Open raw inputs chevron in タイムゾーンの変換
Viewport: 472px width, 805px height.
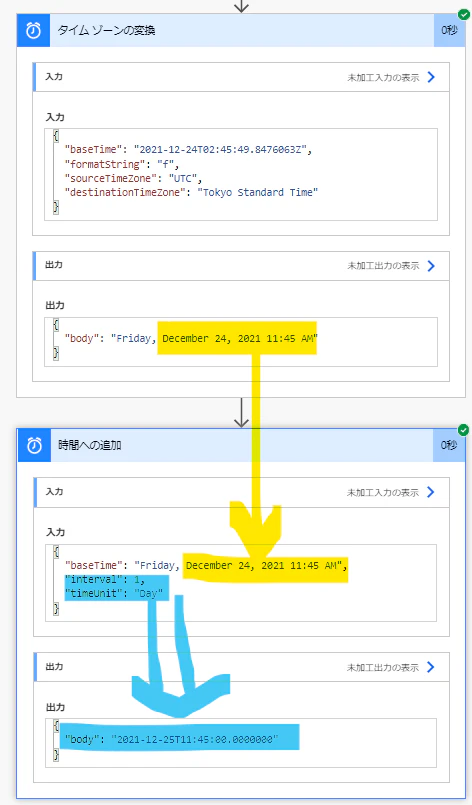pos(431,77)
